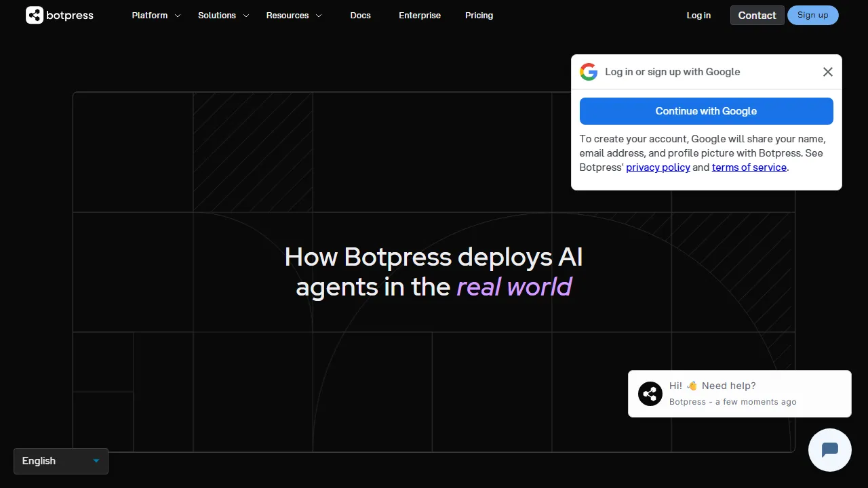The height and width of the screenshot is (488, 868).
Task: Expand the Platform menu chevron
Action: [x=178, y=16]
